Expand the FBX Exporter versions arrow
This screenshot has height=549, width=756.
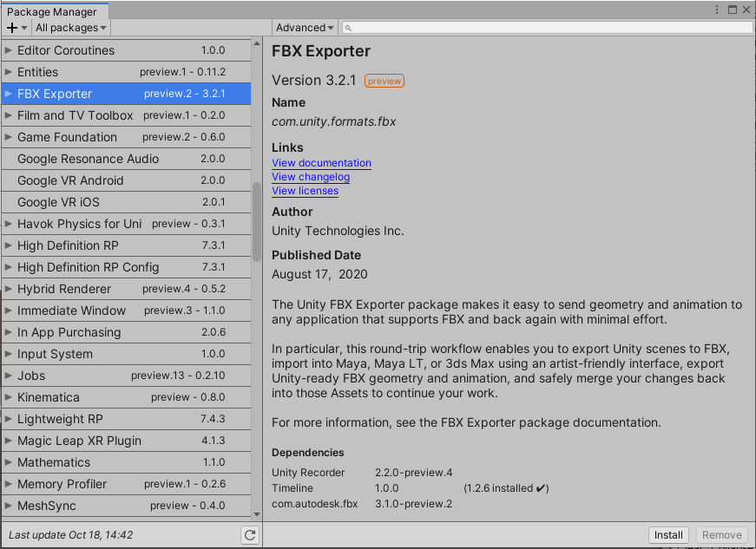8,94
